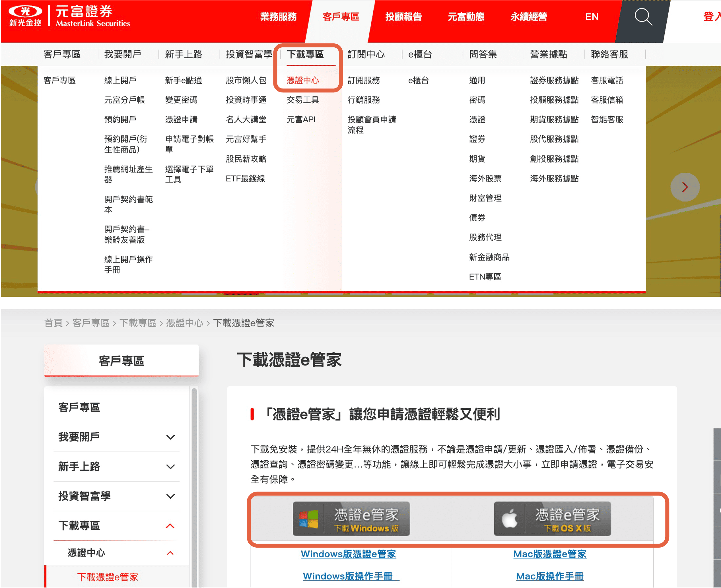Click 訂閱中心 in secondary navigation
The image size is (721, 588).
tap(366, 54)
